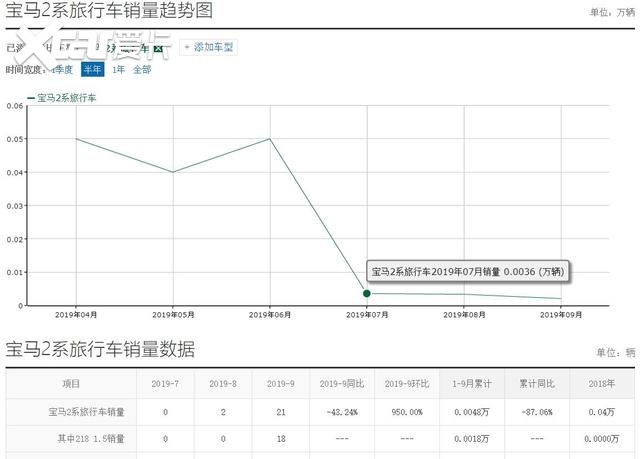Remove selected car model with green X icon

click(x=158, y=48)
